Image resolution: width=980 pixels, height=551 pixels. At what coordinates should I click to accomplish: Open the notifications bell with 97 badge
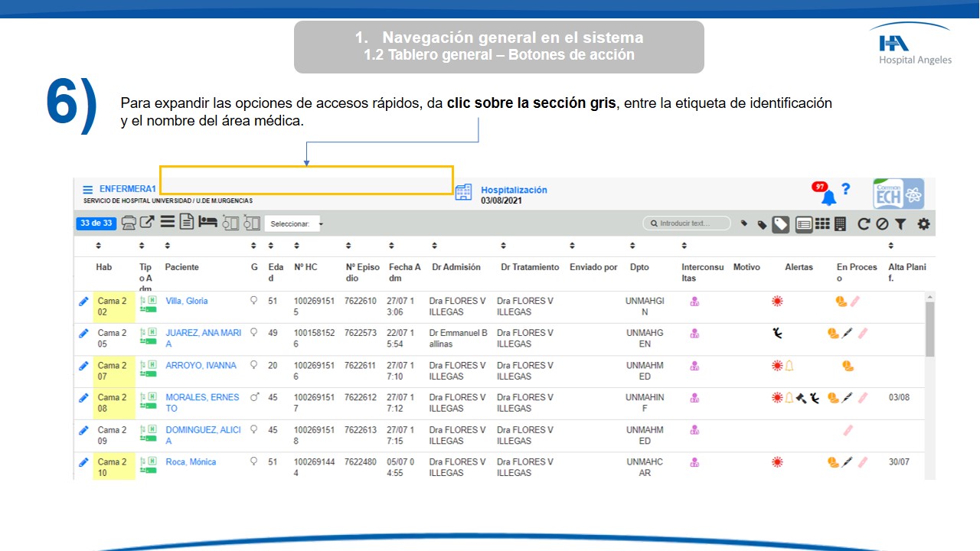(828, 197)
